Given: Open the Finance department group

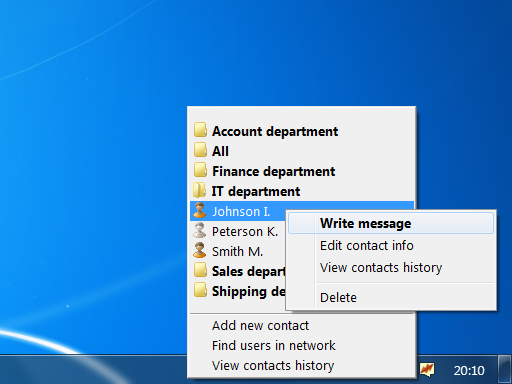Looking at the screenshot, I should (302, 171).
